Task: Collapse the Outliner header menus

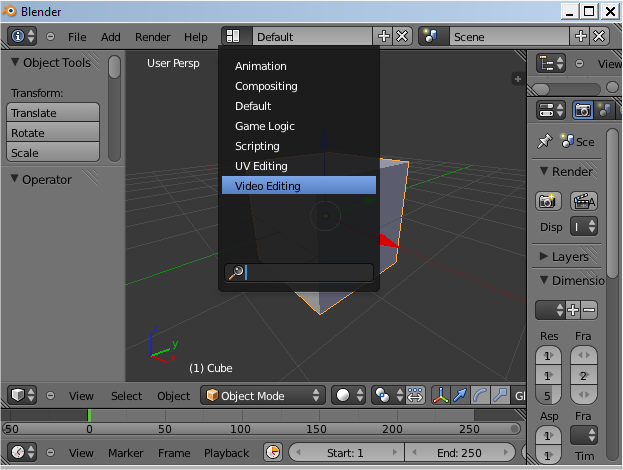Action: coord(579,64)
